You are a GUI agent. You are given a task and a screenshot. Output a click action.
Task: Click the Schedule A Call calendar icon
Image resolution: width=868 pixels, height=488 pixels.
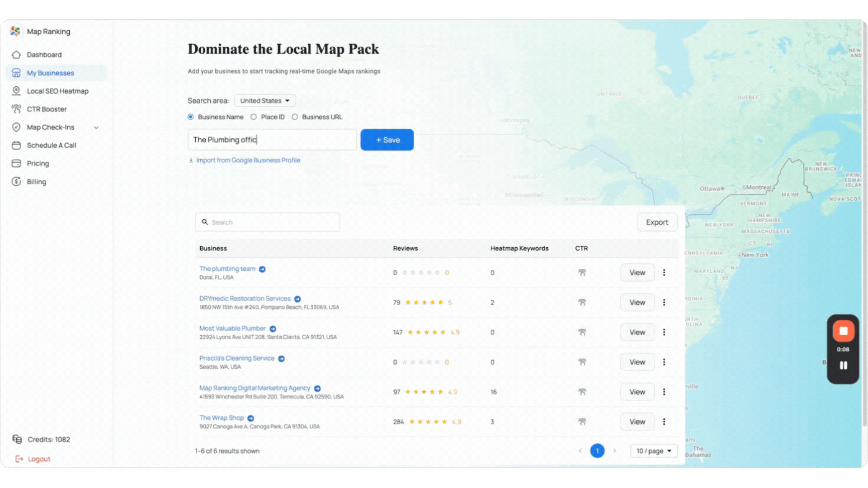click(16, 145)
